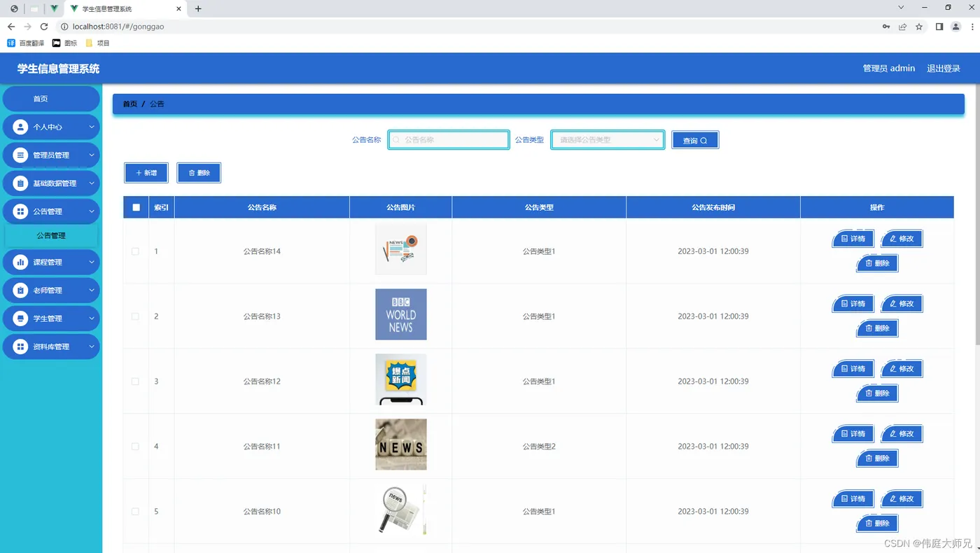The image size is (980, 553).
Task: Select the 公告管理 submenu item
Action: pyautogui.click(x=51, y=236)
